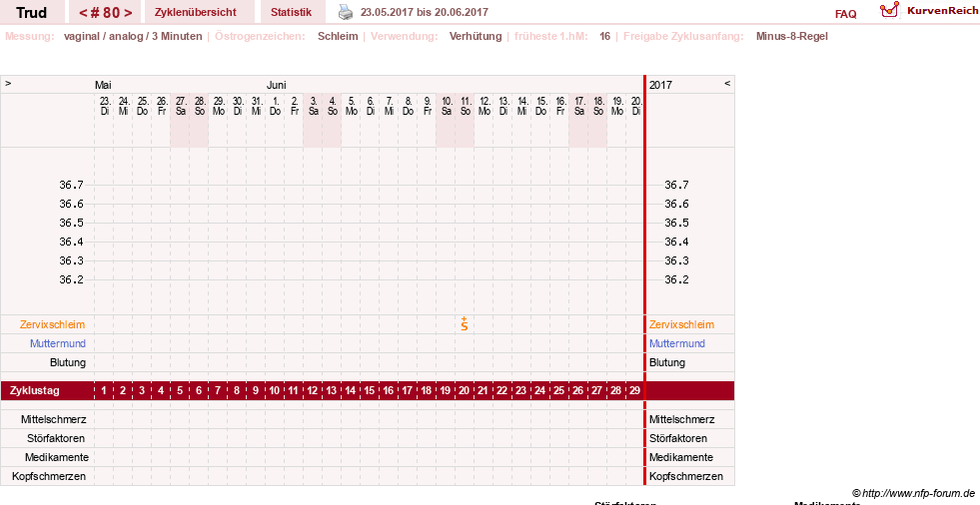Click the 2017 year label
Image resolution: width=980 pixels, height=505 pixels.
tap(660, 85)
